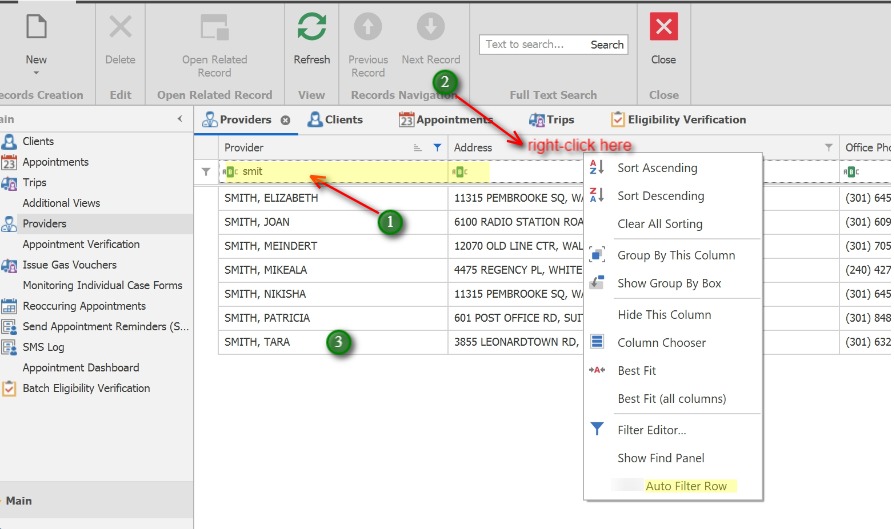Click Provider column filter icon

point(437,148)
